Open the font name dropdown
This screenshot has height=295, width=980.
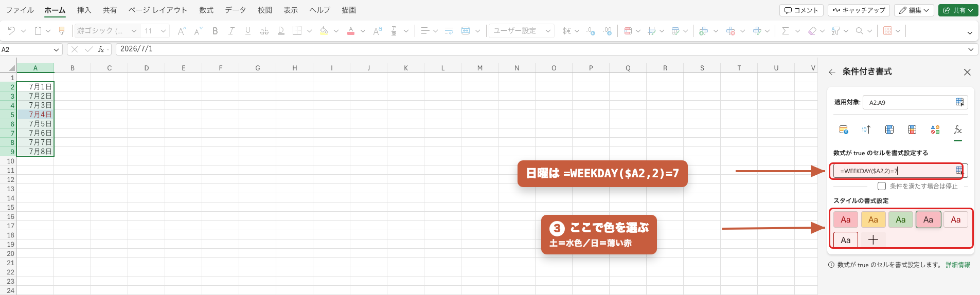(x=134, y=31)
